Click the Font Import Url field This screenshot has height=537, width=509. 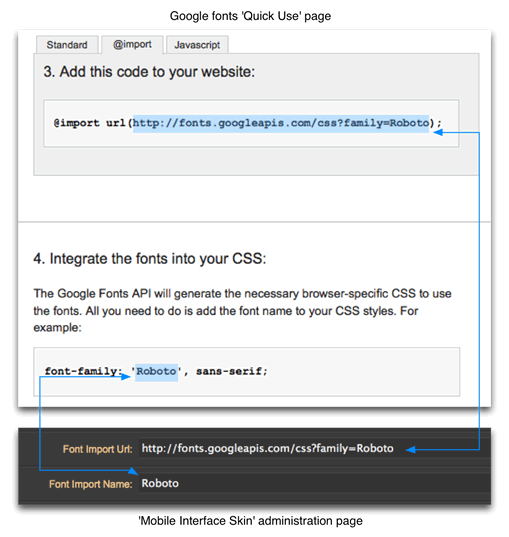(313, 448)
